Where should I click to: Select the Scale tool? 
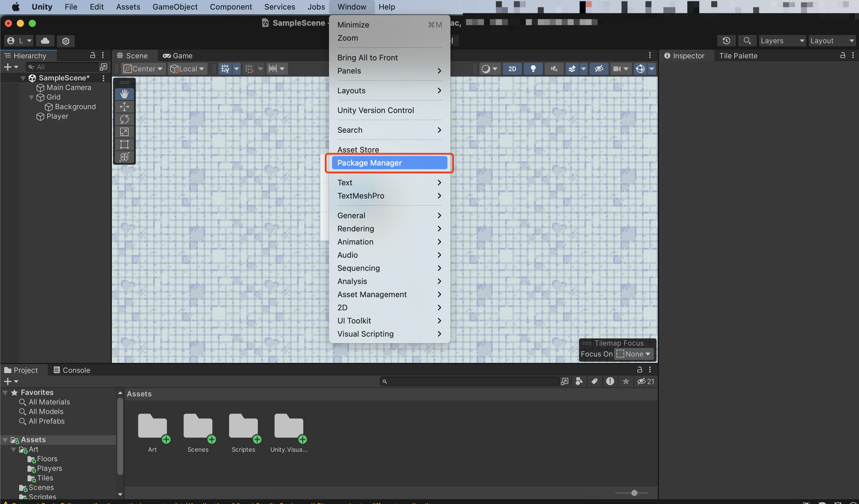(124, 132)
